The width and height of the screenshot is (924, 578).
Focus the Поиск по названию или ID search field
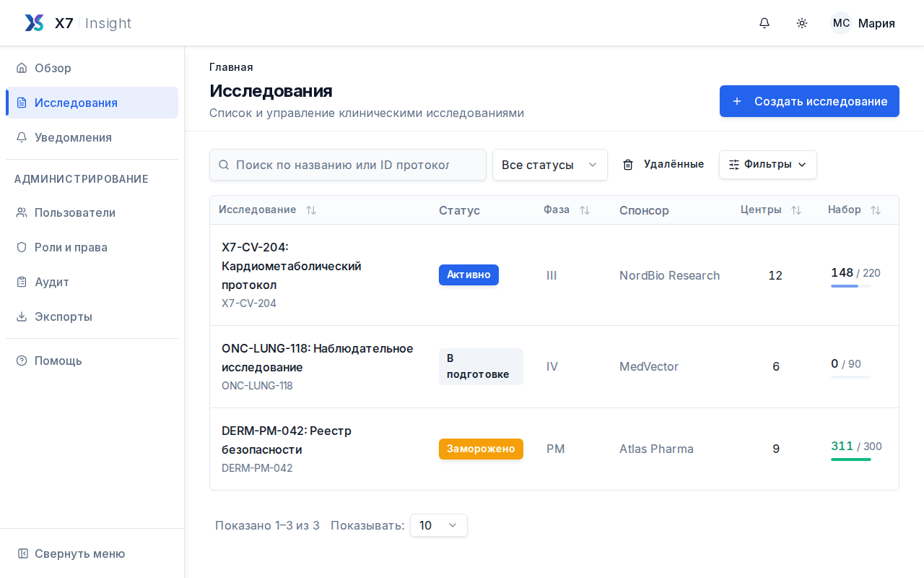pos(348,165)
